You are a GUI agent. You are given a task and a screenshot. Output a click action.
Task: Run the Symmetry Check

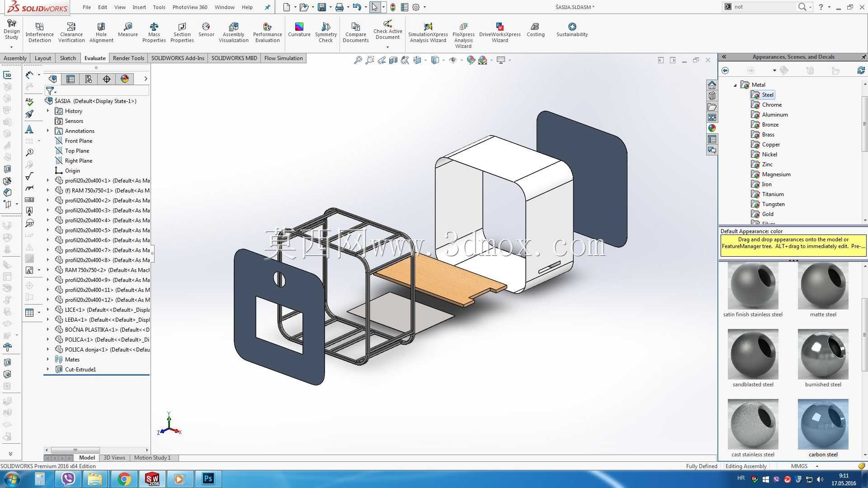pos(326,32)
